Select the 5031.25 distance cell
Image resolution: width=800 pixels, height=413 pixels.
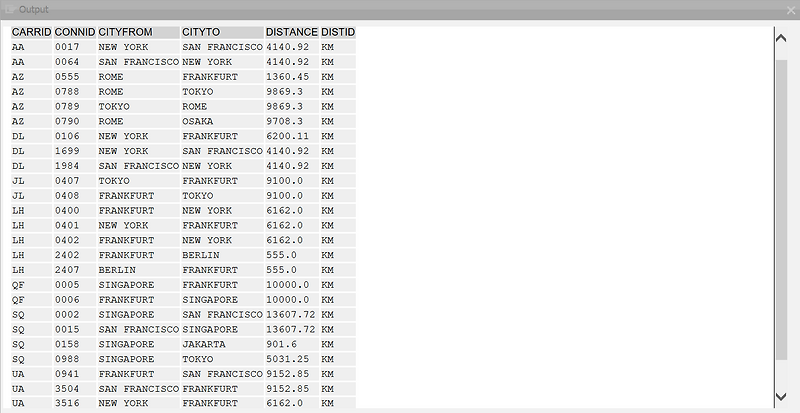coord(292,359)
